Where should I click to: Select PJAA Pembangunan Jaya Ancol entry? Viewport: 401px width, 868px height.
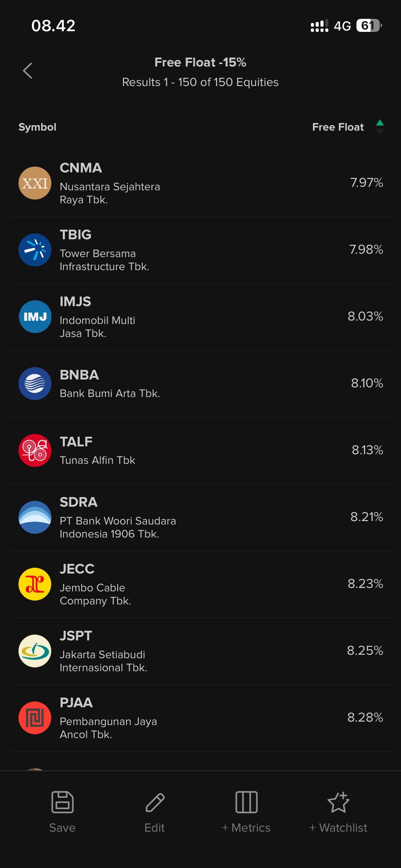[108, 718]
